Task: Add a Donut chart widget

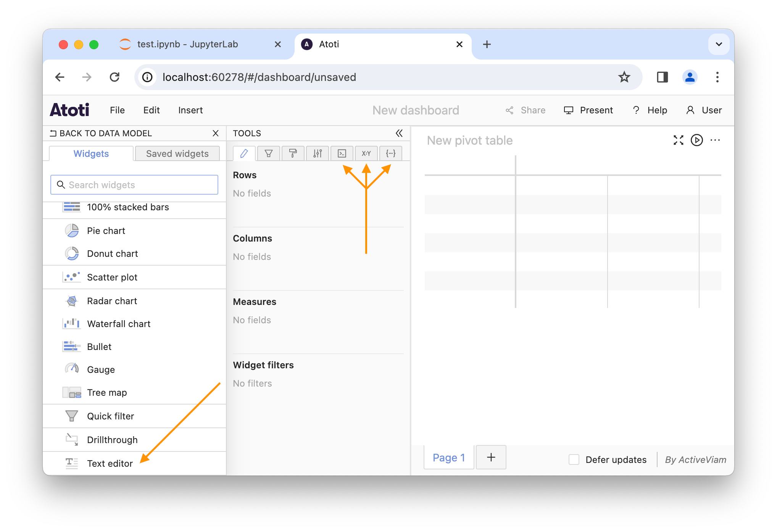Action: pyautogui.click(x=134, y=253)
